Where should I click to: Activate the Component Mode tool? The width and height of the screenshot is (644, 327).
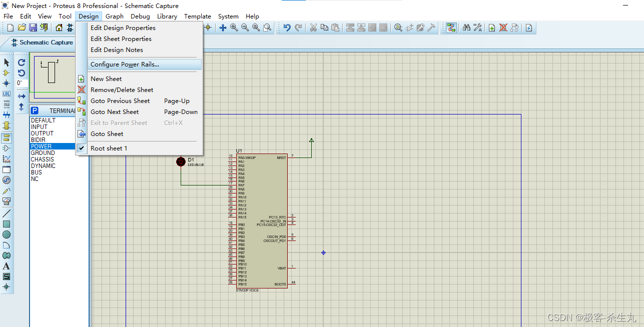(x=7, y=72)
